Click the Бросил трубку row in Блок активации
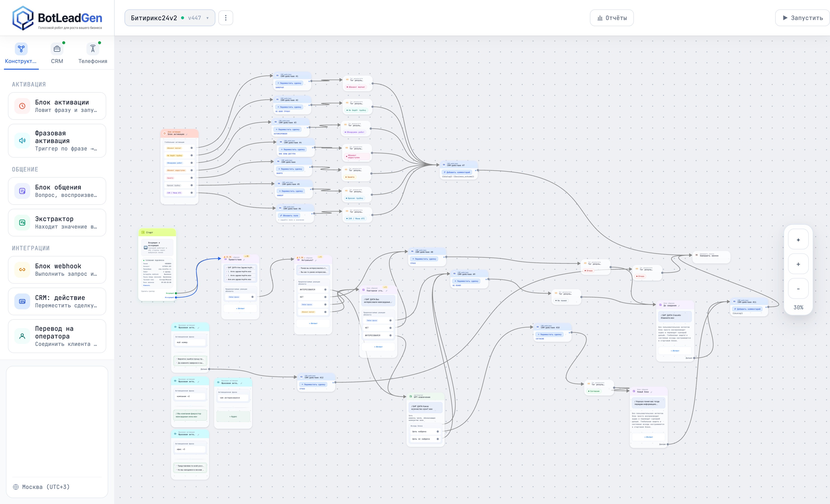The height and width of the screenshot is (504, 830). coord(179,185)
